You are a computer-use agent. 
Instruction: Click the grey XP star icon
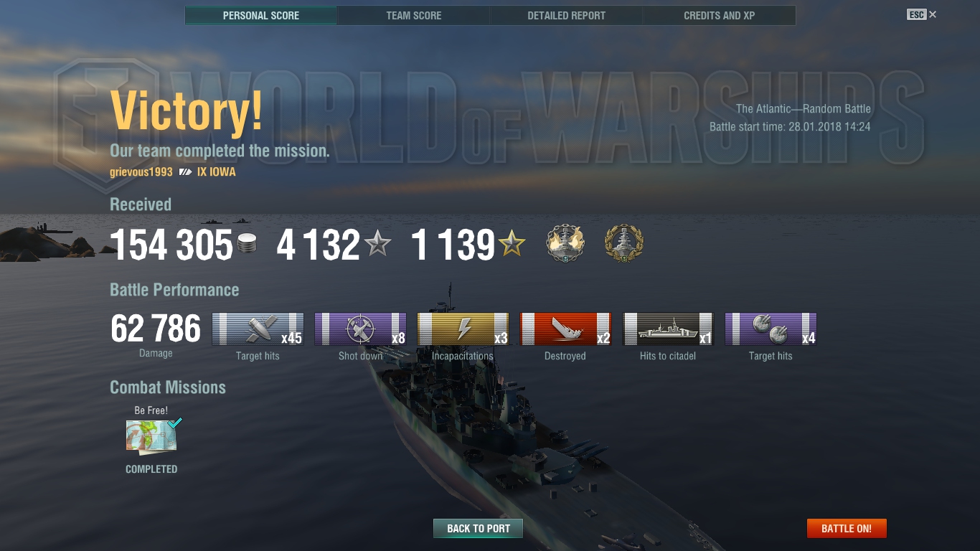[378, 245]
